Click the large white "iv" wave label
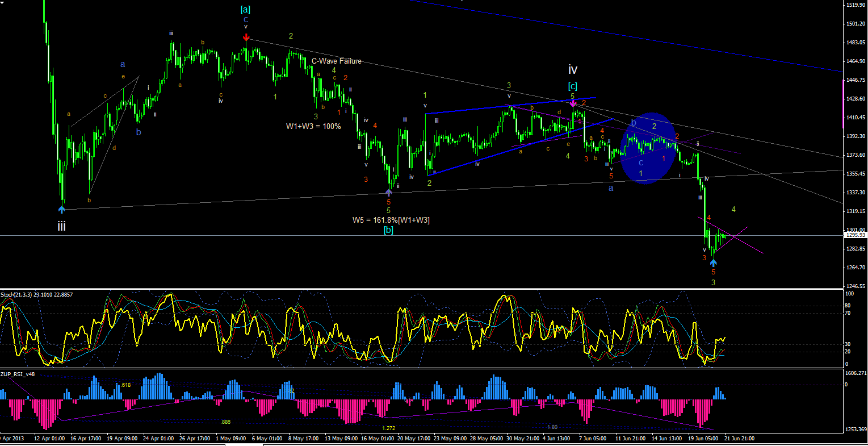The height and width of the screenshot is (446, 868). click(573, 69)
